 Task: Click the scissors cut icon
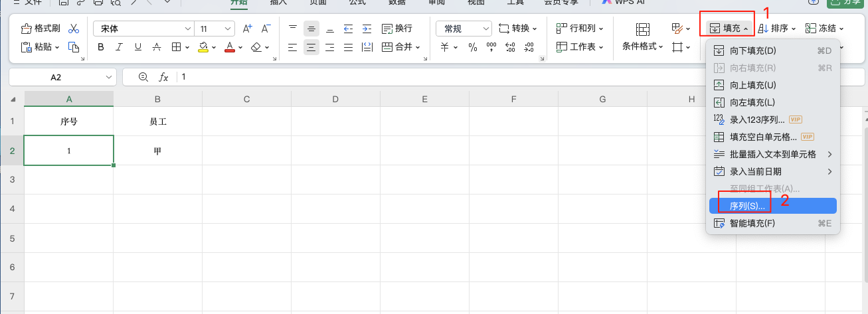(x=74, y=29)
